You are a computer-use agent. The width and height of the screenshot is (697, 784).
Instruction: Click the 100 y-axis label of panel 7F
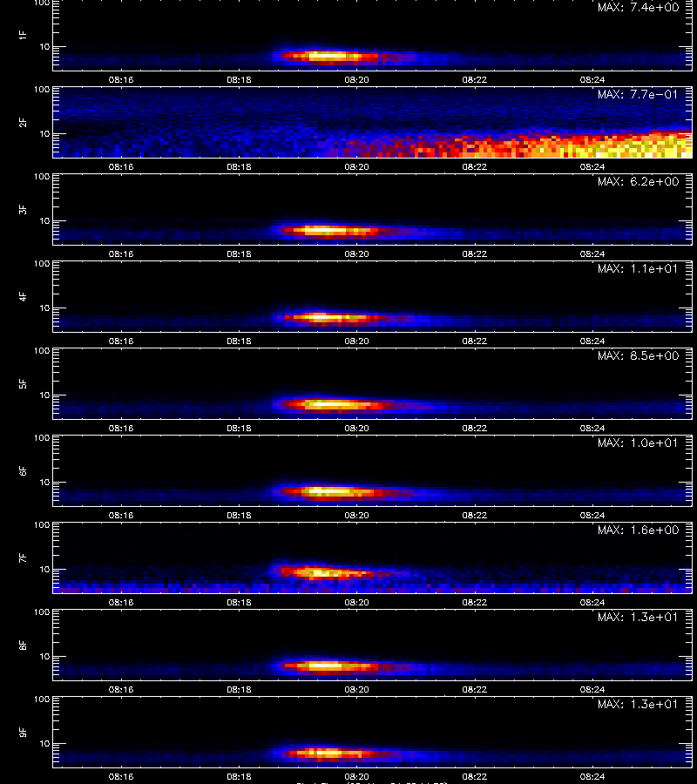pos(42,525)
